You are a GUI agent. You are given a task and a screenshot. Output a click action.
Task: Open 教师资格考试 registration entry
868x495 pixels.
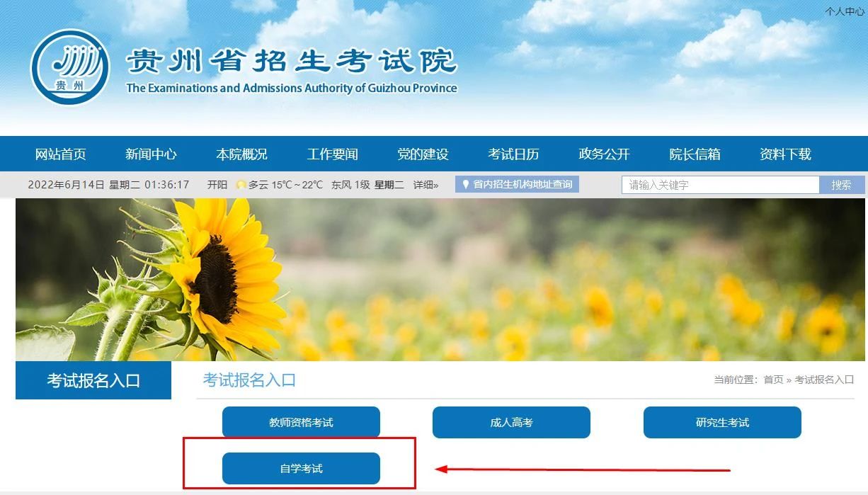(x=301, y=423)
